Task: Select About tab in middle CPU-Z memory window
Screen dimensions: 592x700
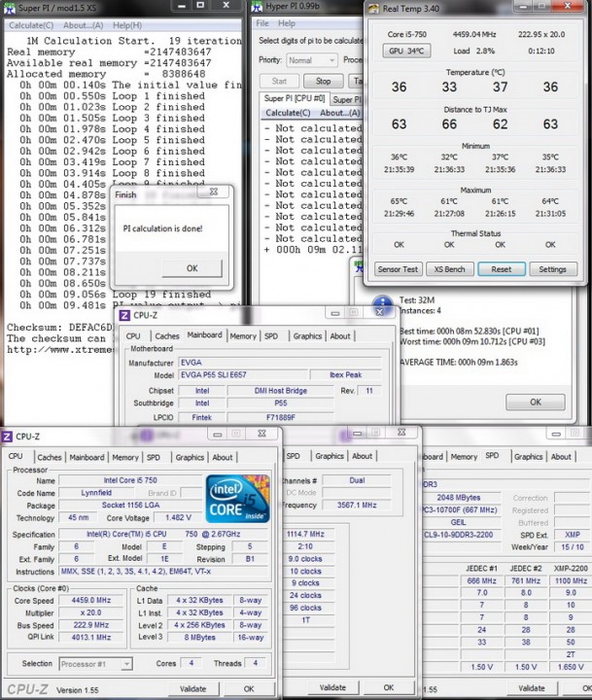Action: coord(362,456)
